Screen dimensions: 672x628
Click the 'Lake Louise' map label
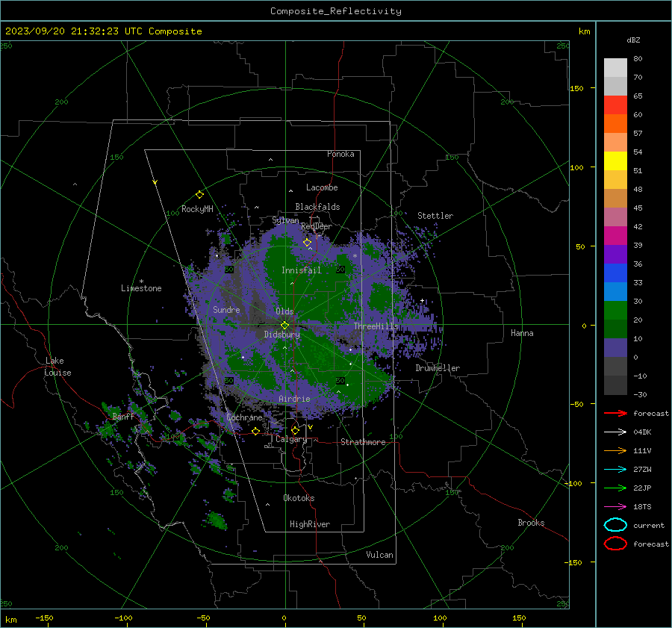[x=57, y=367]
